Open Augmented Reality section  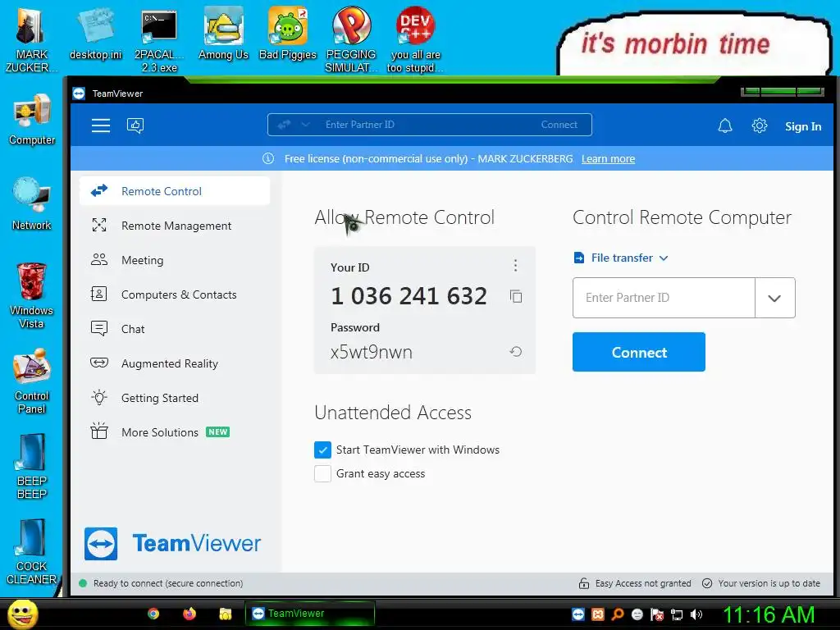click(175, 363)
